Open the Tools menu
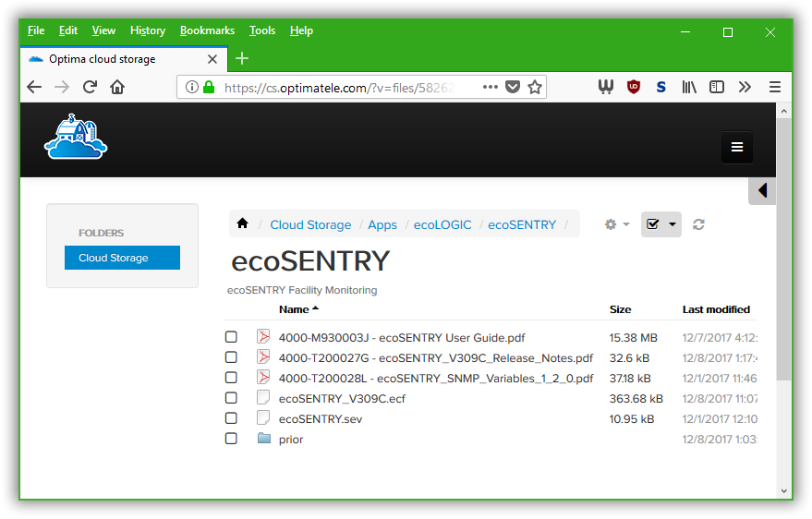812x519 pixels. 262,30
